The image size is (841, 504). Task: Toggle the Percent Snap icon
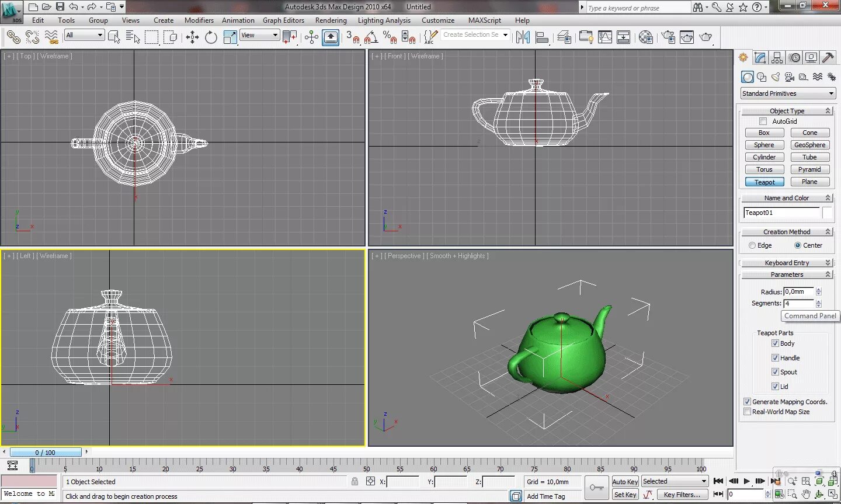coord(390,37)
